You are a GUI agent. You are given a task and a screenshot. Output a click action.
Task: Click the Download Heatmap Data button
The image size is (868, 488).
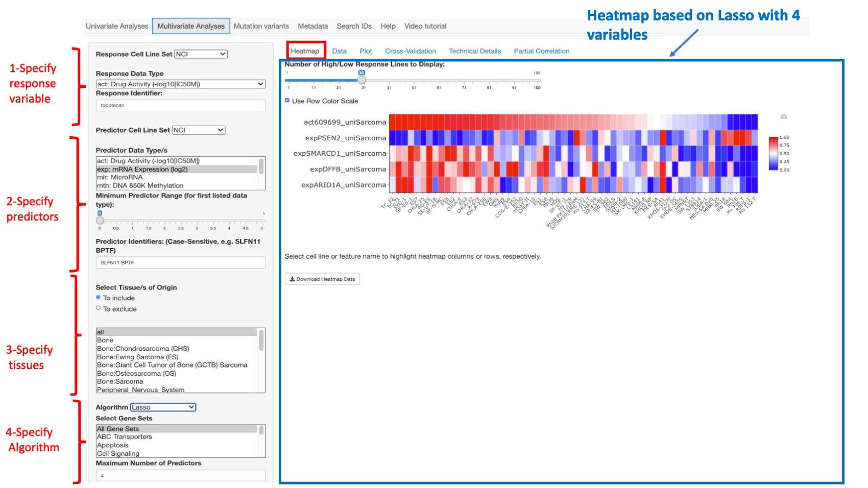pos(322,279)
